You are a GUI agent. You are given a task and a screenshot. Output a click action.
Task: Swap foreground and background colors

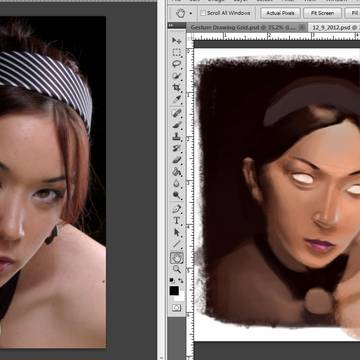[x=181, y=280]
